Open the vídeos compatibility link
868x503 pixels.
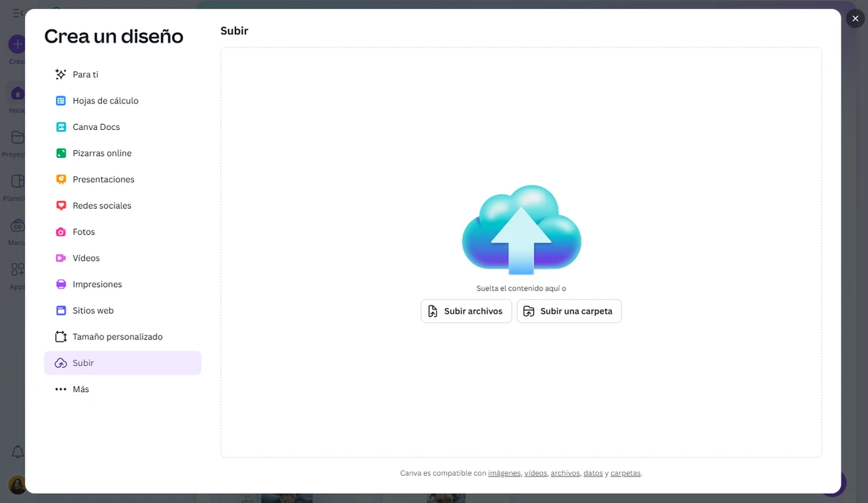[535, 473]
